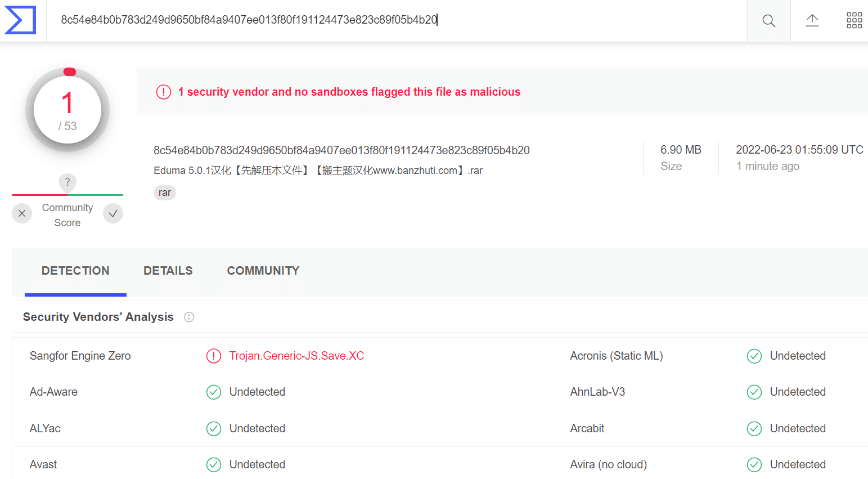Viewport: 868px width, 479px height.
Task: Vote file malicious with X button
Action: click(22, 213)
